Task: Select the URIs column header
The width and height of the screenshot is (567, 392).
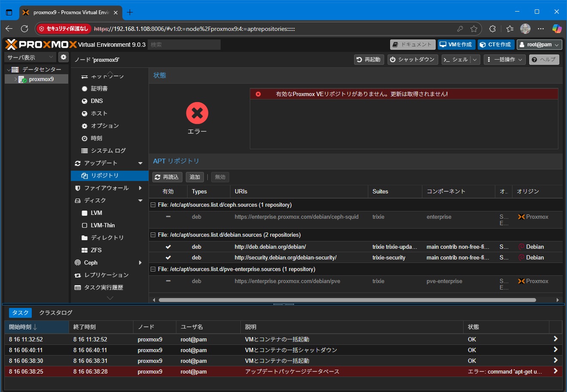Action: point(299,191)
